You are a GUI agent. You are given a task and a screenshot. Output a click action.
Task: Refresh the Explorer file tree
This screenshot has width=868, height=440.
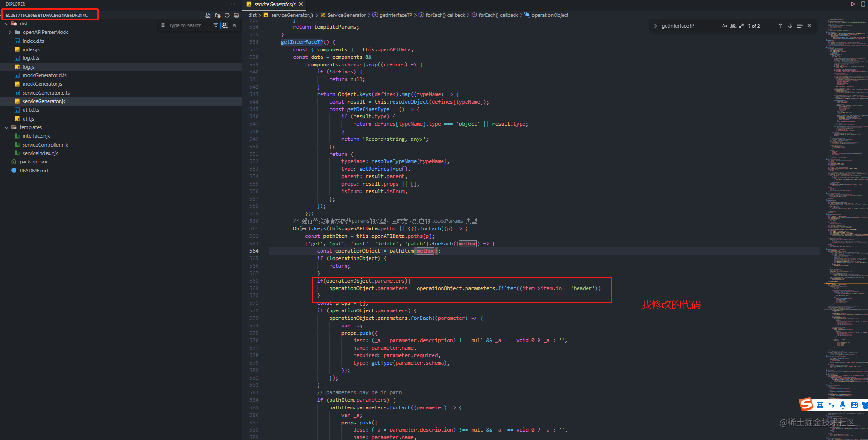coord(227,15)
